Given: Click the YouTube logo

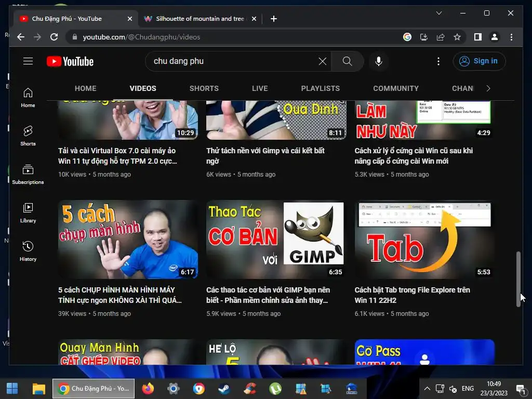Looking at the screenshot, I should coord(70,61).
